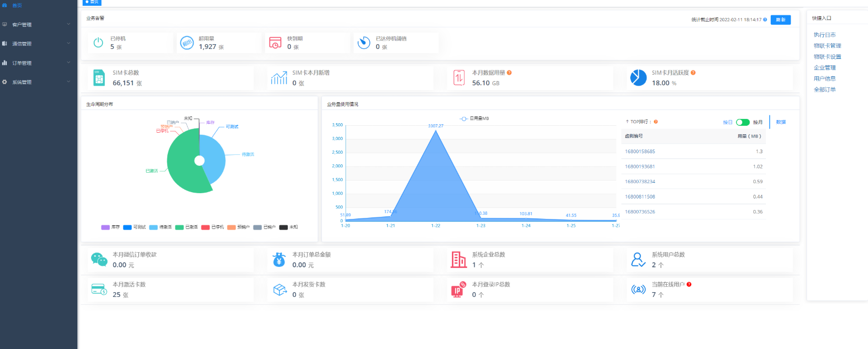Open the 订单管理 sidebar menu item
The image size is (868, 349).
coord(38,63)
